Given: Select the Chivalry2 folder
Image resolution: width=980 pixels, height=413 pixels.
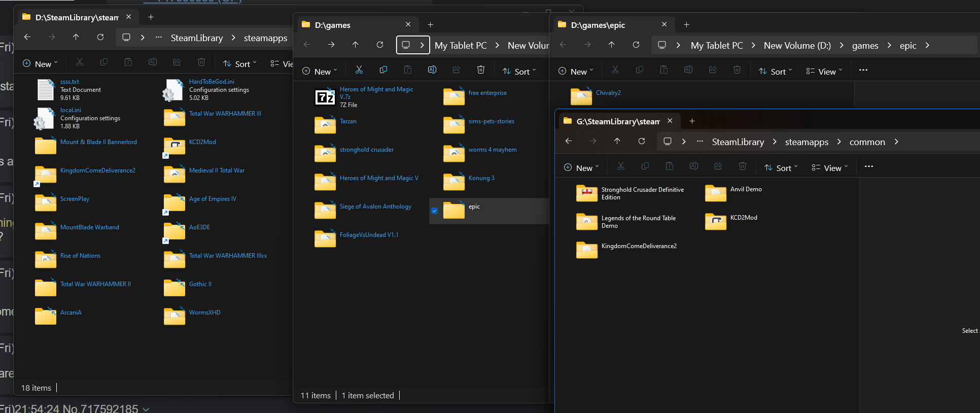Looking at the screenshot, I should point(596,96).
